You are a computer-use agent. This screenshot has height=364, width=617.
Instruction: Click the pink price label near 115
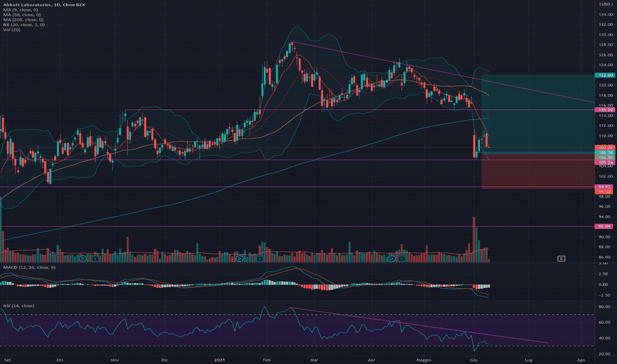click(605, 110)
